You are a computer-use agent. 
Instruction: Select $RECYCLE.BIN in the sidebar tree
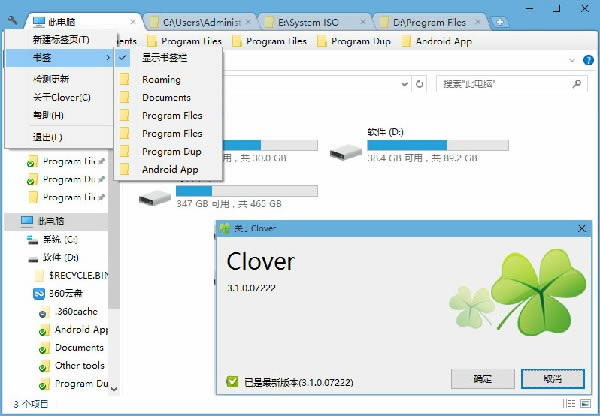[x=78, y=275]
